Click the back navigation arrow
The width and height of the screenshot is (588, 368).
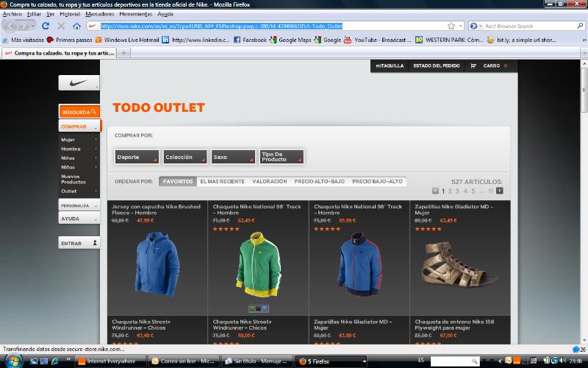pyautogui.click(x=10, y=26)
